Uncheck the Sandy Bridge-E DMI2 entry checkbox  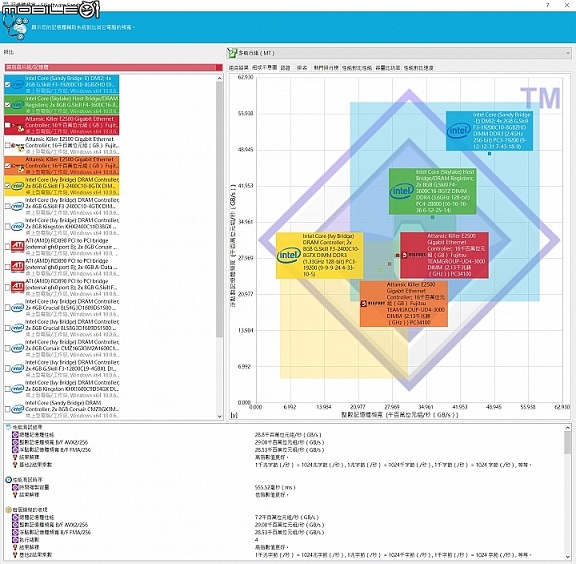click(8, 85)
